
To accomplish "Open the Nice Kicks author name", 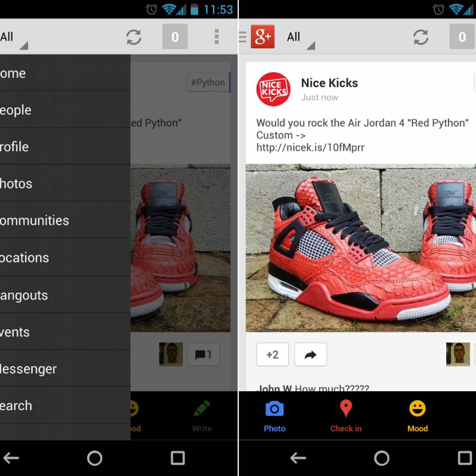I will coord(329,83).
